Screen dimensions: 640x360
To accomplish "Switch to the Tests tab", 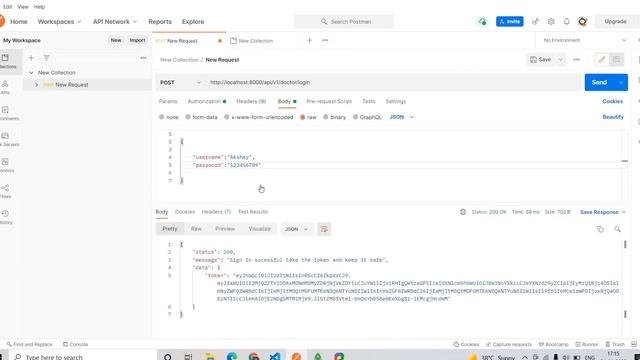I will (x=369, y=101).
